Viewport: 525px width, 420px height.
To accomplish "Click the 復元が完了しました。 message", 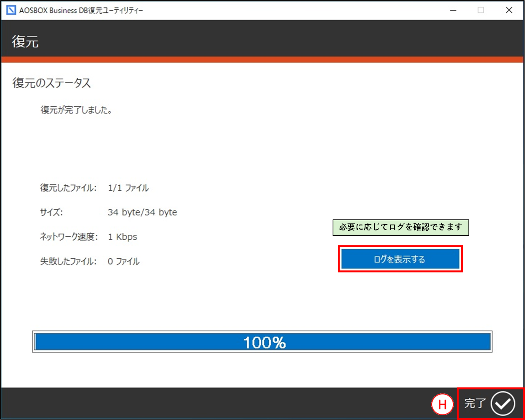I will click(77, 110).
